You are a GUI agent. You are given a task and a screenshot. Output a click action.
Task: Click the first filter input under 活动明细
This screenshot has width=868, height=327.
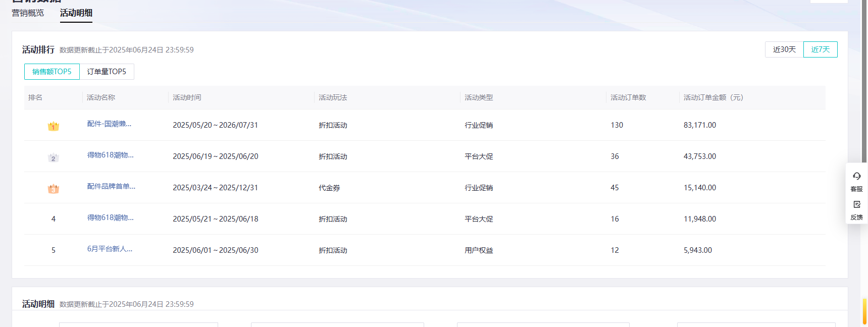(x=138, y=324)
